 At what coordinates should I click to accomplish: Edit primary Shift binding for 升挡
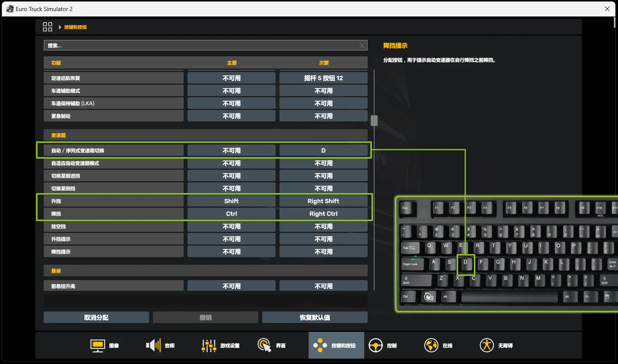[x=232, y=201]
